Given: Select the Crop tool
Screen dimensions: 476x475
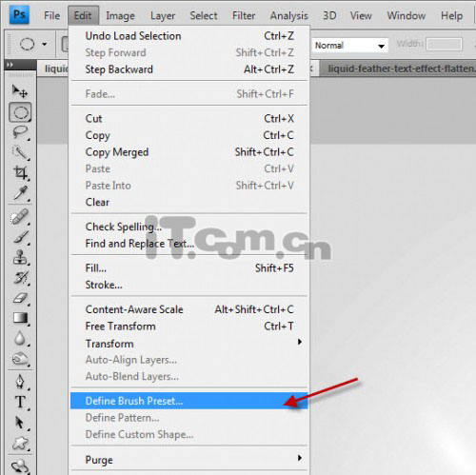Looking at the screenshot, I should (x=20, y=173).
